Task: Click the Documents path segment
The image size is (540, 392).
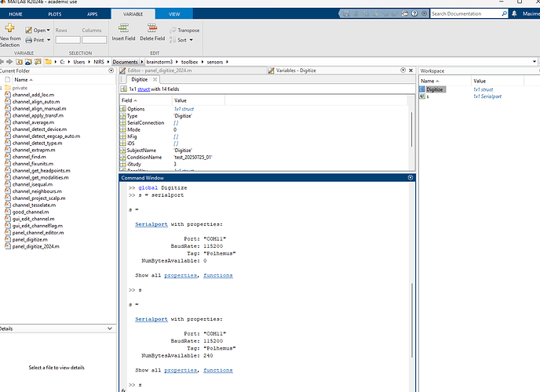Action: pos(125,62)
